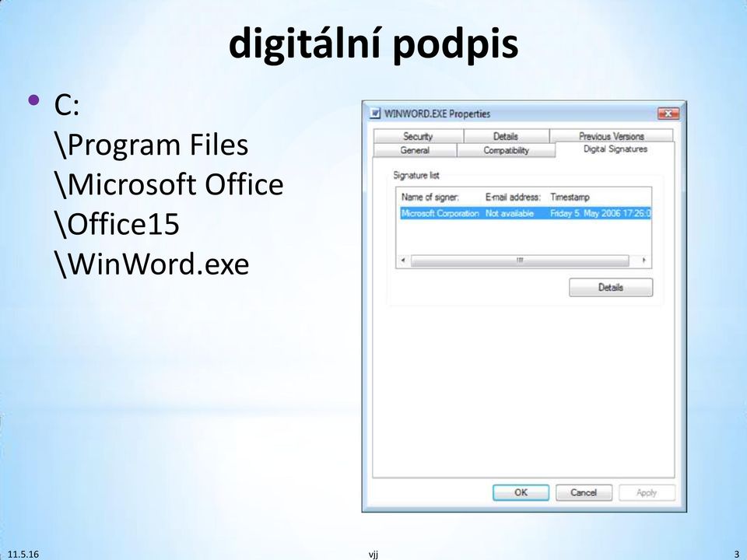Open the Details tab

(506, 136)
